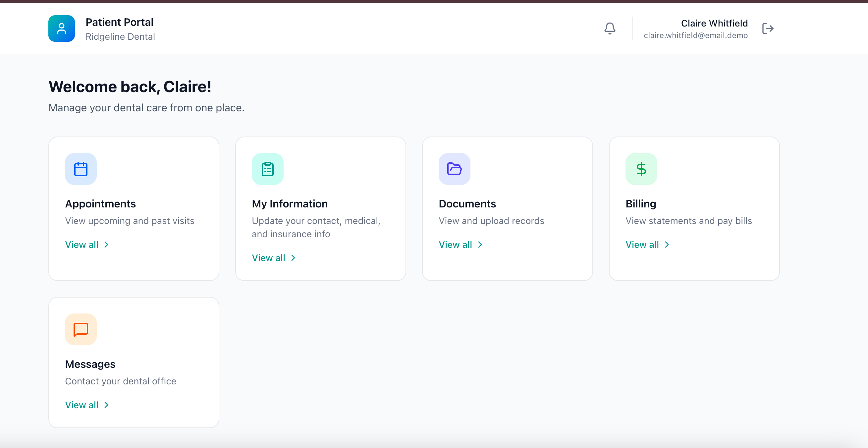This screenshot has height=448, width=868.
Task: Expand the Billing View all chevron
Action: [x=667, y=245]
